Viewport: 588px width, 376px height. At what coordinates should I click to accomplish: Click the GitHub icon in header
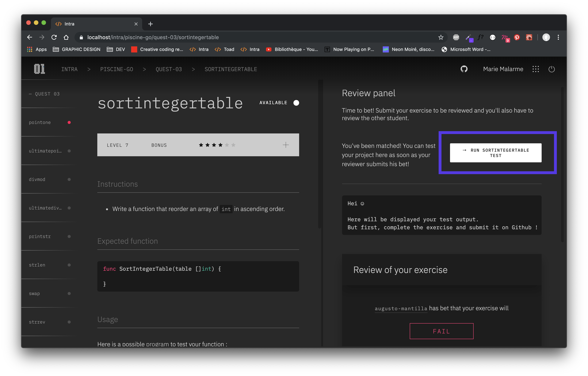pyautogui.click(x=464, y=69)
